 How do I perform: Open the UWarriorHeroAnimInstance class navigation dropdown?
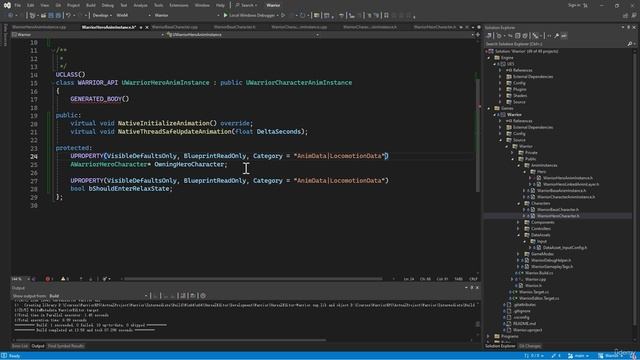(x=242, y=35)
